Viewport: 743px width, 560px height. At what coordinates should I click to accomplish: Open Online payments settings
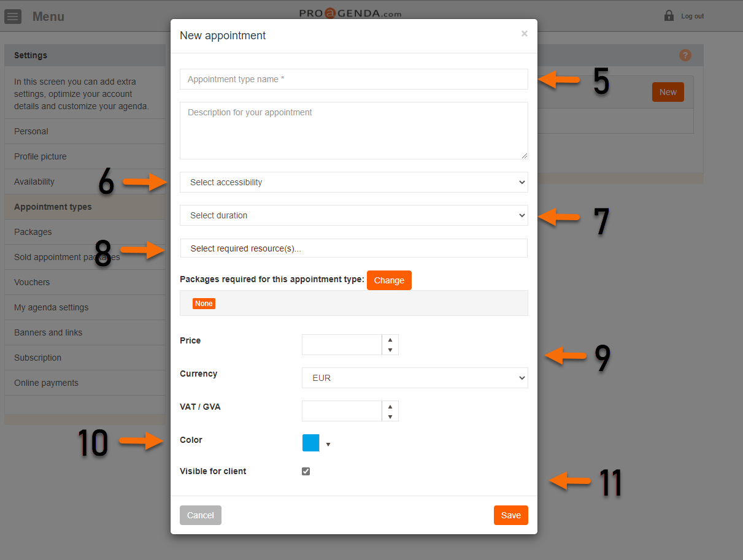coord(85,383)
